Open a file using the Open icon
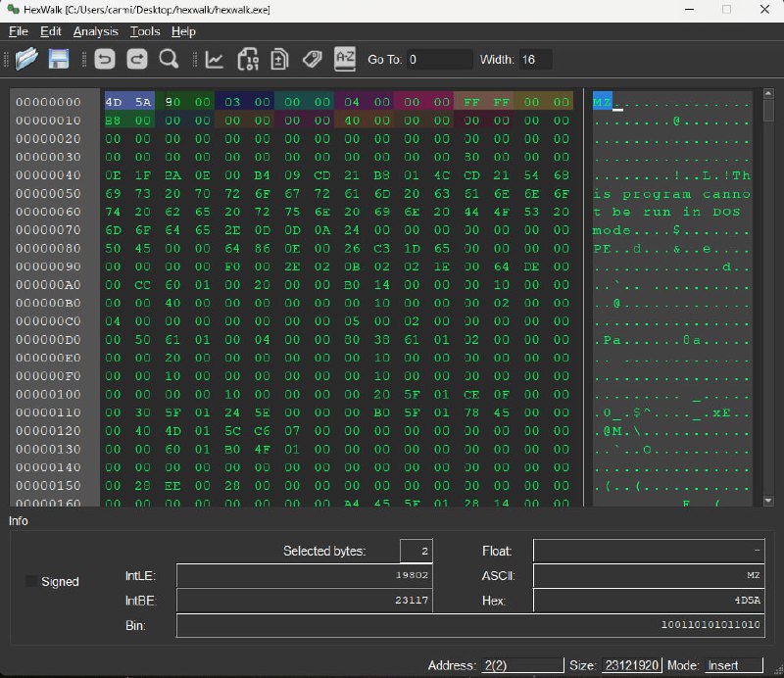 pos(24,59)
